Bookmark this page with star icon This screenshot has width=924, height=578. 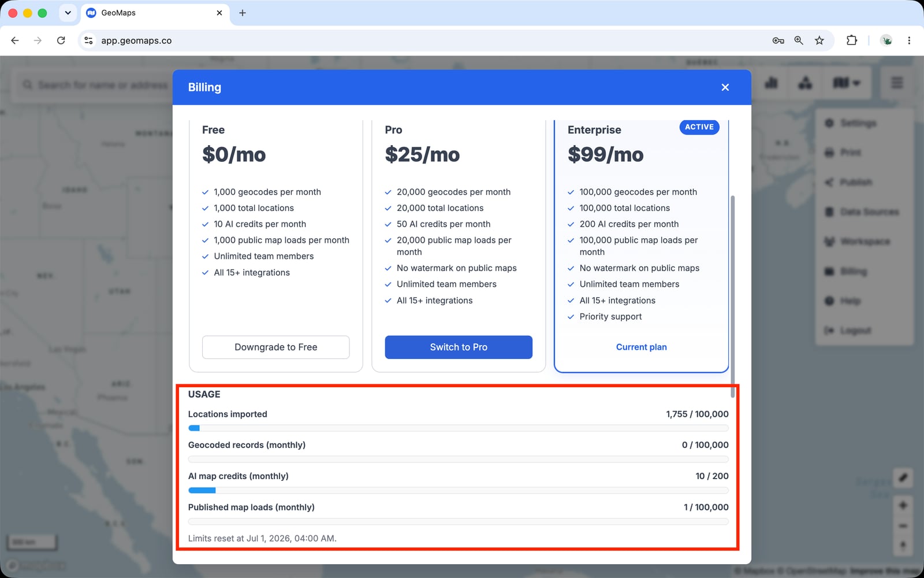819,40
